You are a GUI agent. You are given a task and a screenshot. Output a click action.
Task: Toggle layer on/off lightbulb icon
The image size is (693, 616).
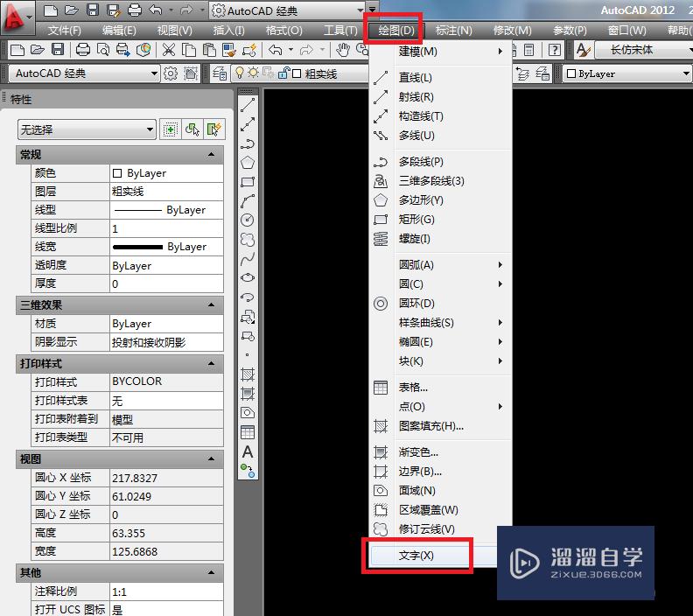coord(239,73)
